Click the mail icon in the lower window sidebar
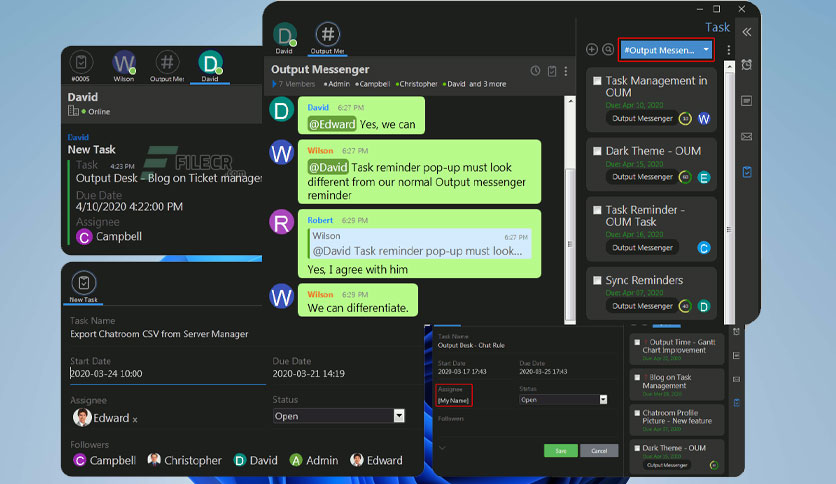This screenshot has height=484, width=836. click(x=736, y=380)
